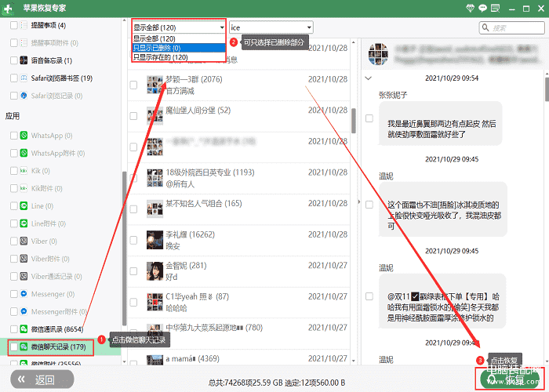
Task: Click the contact avatar in chat header
Action: point(379,54)
